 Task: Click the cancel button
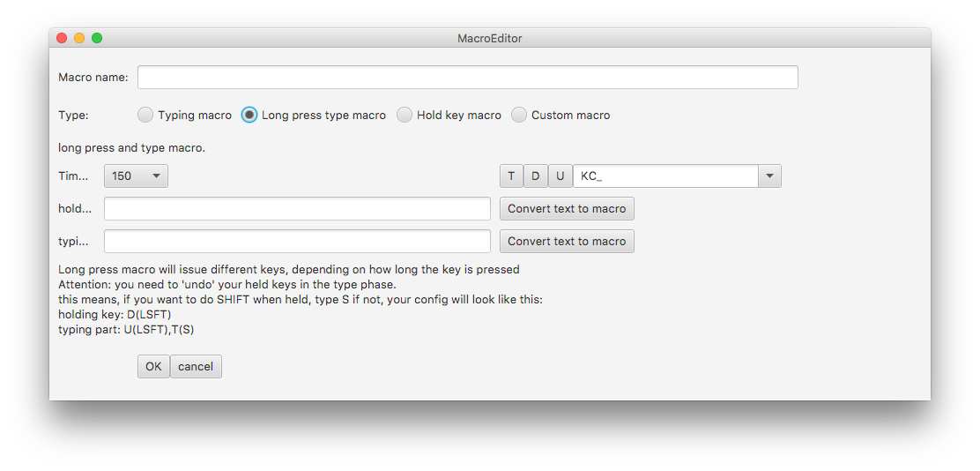point(196,367)
